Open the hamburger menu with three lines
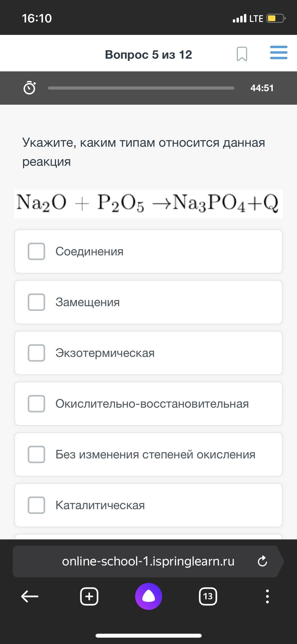Viewport: 297px width, 644px height. click(x=279, y=52)
